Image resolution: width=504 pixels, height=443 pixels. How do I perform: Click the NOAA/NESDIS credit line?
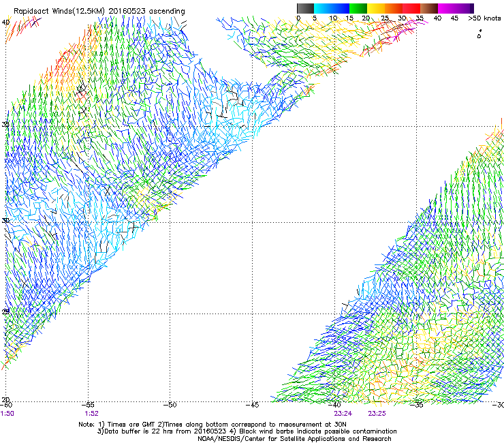pyautogui.click(x=294, y=439)
